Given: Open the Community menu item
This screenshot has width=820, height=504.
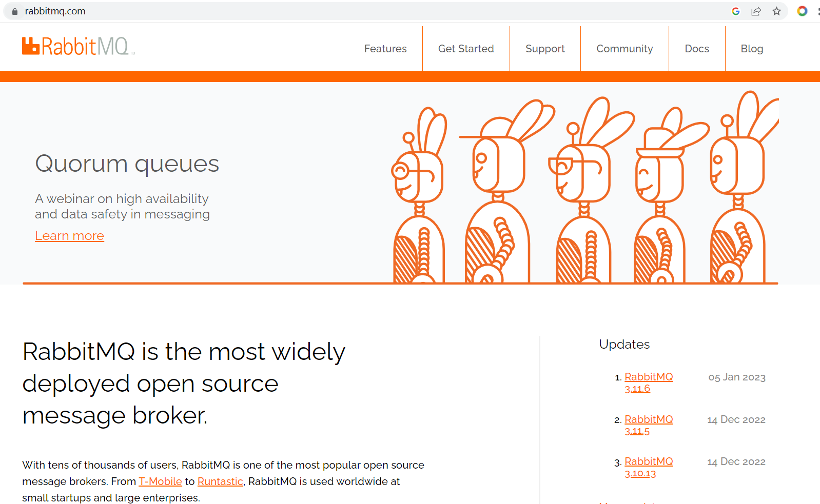Looking at the screenshot, I should coord(624,49).
